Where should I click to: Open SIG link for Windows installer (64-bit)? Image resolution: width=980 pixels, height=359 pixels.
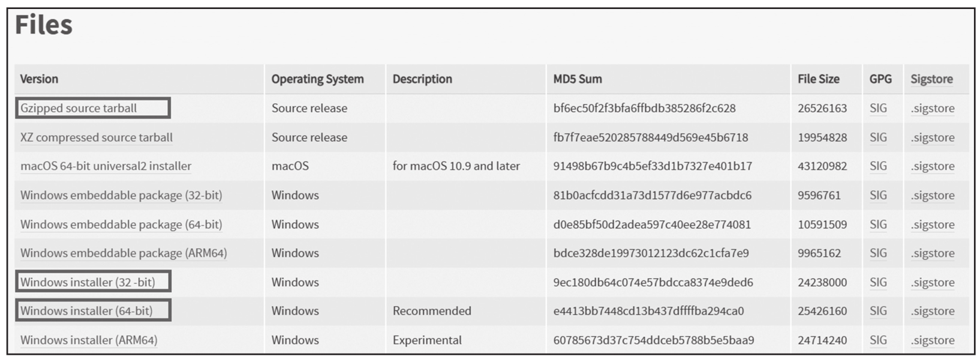click(878, 311)
